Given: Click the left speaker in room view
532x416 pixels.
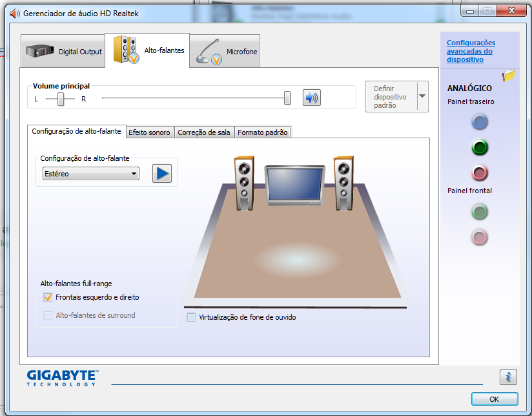Looking at the screenshot, I should 244,183.
